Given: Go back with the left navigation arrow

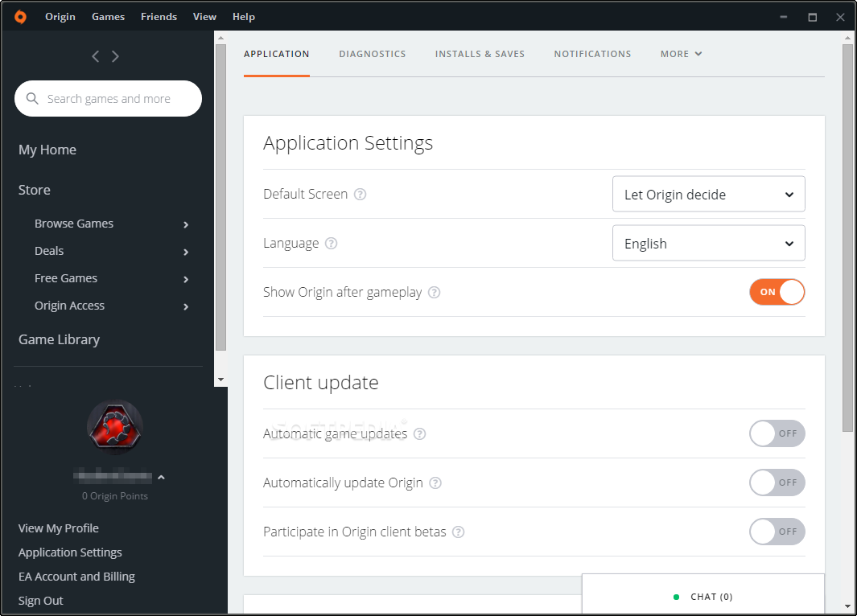Looking at the screenshot, I should coord(96,56).
